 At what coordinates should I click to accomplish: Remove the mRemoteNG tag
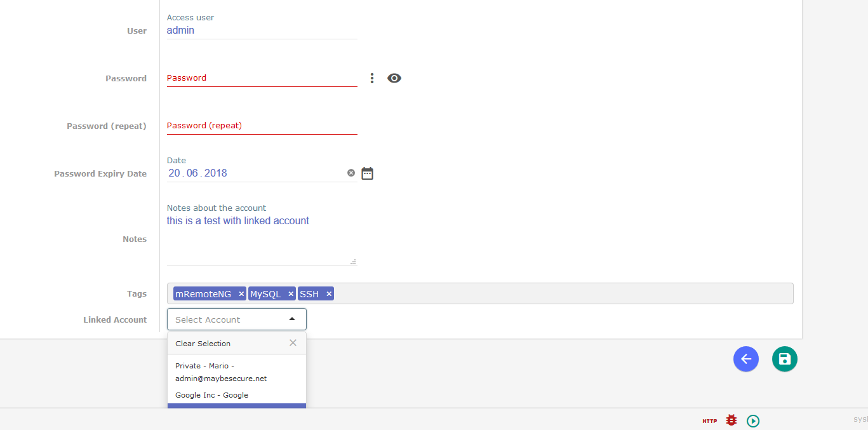241,293
